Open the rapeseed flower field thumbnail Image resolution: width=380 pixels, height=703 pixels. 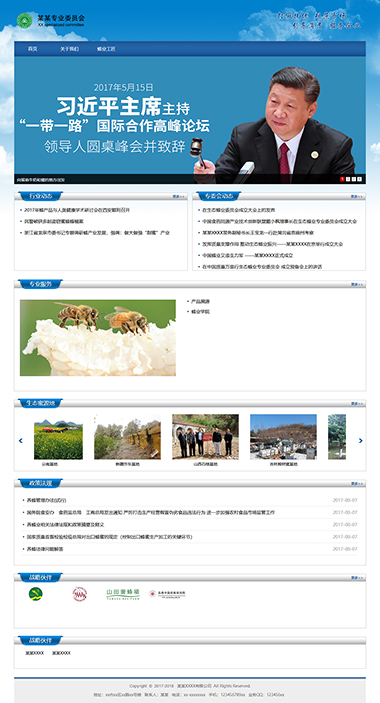[58, 439]
